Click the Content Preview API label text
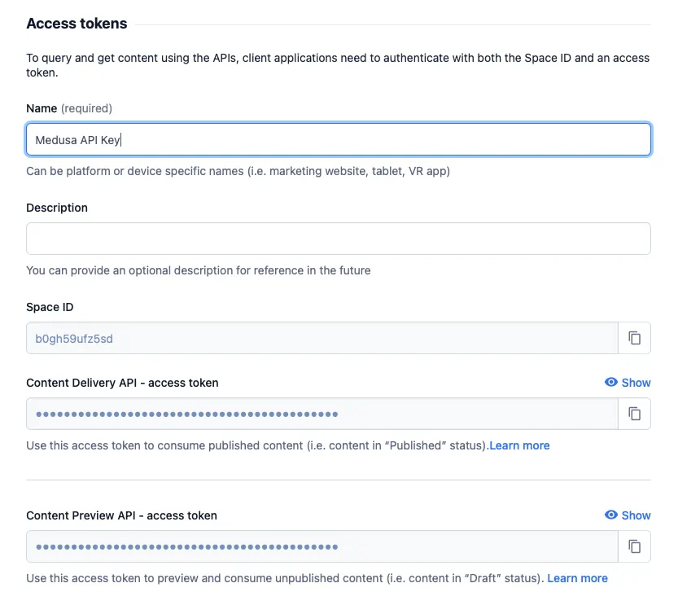The image size is (700, 605). [121, 515]
